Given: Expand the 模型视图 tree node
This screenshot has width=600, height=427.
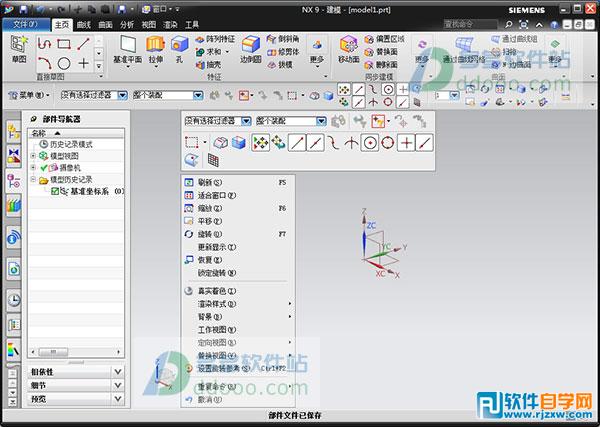Looking at the screenshot, I should 33,156.
